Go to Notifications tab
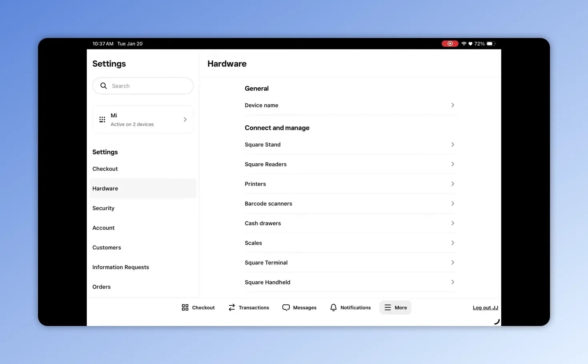 coord(350,307)
